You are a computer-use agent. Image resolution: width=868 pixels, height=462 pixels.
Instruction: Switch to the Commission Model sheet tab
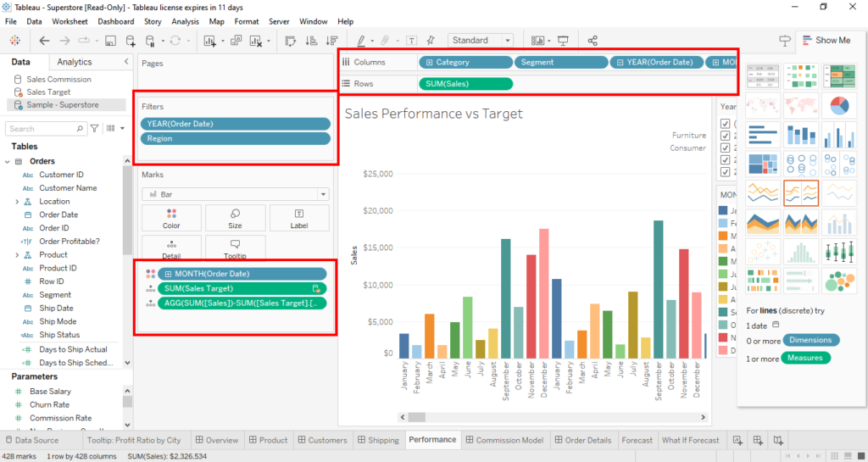click(x=504, y=440)
